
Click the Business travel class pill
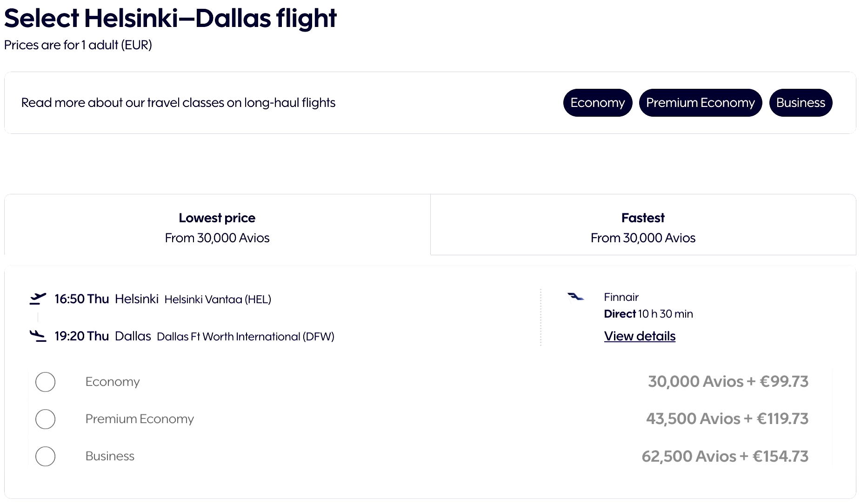(x=800, y=103)
